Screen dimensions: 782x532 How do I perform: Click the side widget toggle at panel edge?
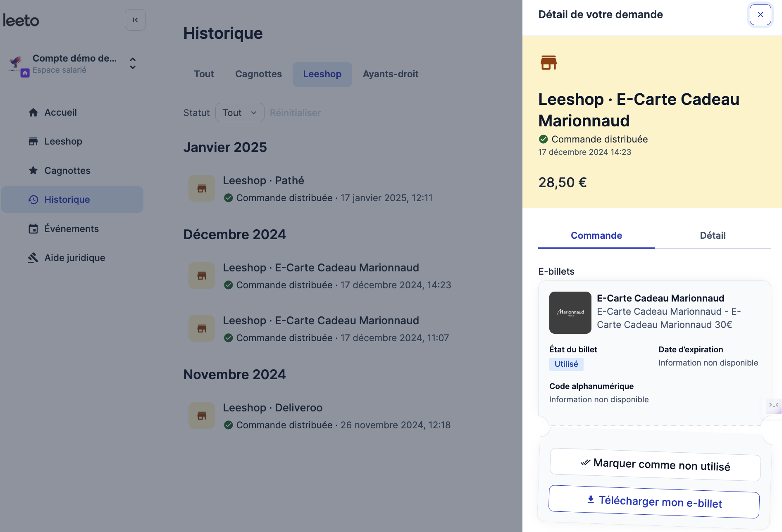coord(774,405)
